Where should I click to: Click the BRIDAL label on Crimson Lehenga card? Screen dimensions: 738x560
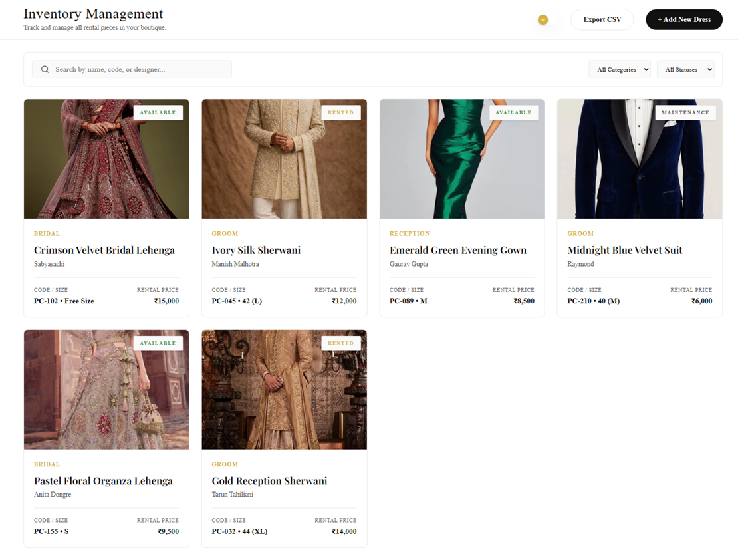pyautogui.click(x=47, y=233)
